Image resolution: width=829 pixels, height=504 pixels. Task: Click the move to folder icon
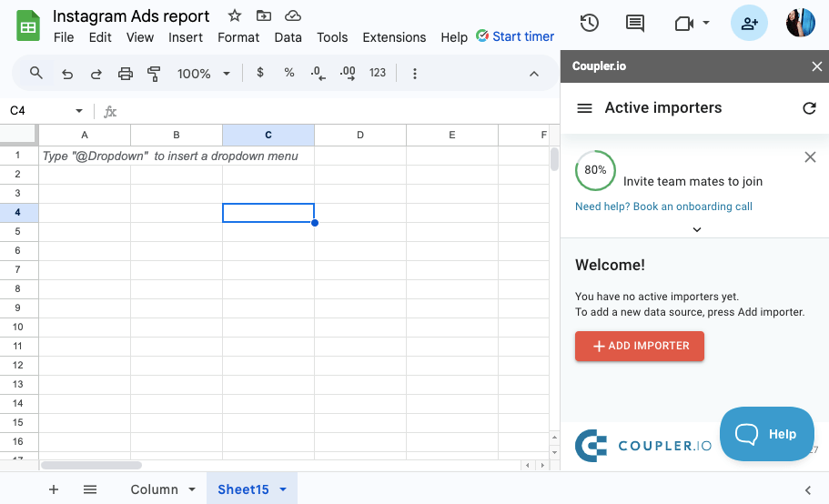[264, 15]
